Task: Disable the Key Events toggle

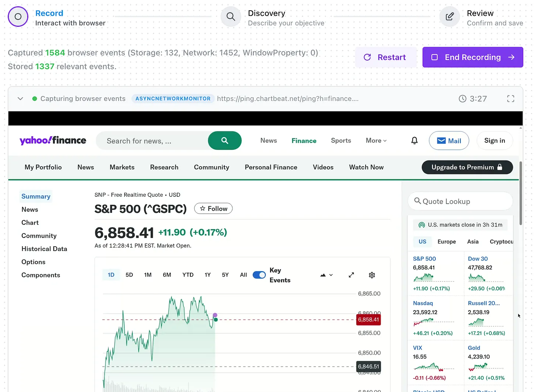Action: click(x=259, y=275)
